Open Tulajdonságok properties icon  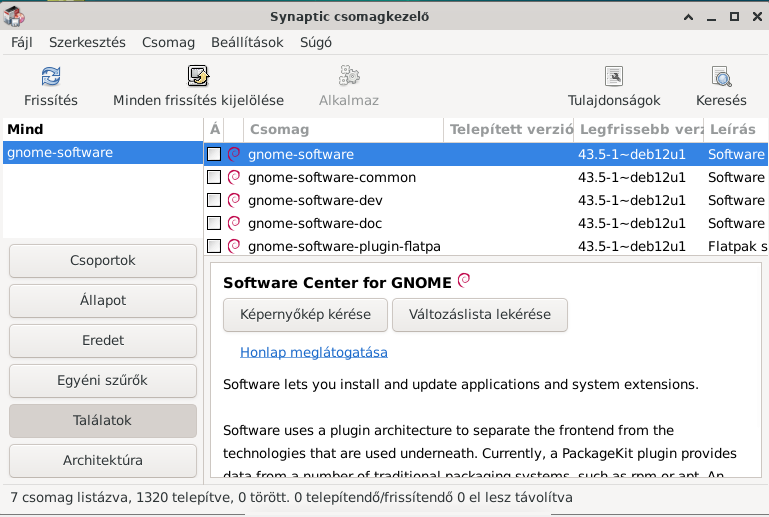tap(614, 76)
